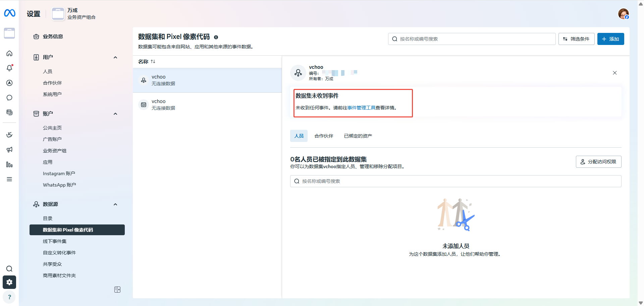Viewport: 644px width, 306px height.
Task: Collapse the 数据源 section
Action: [115, 204]
